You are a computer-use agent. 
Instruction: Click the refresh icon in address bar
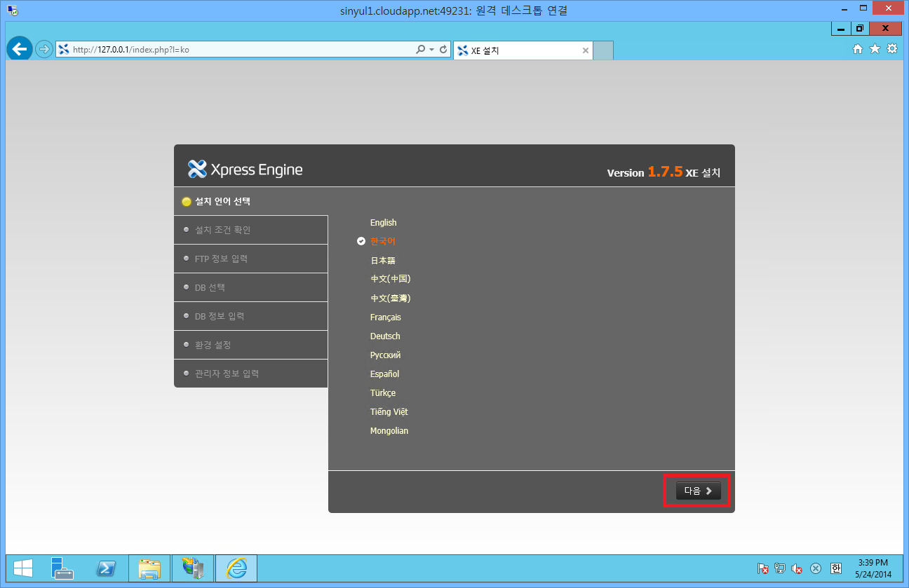443,50
